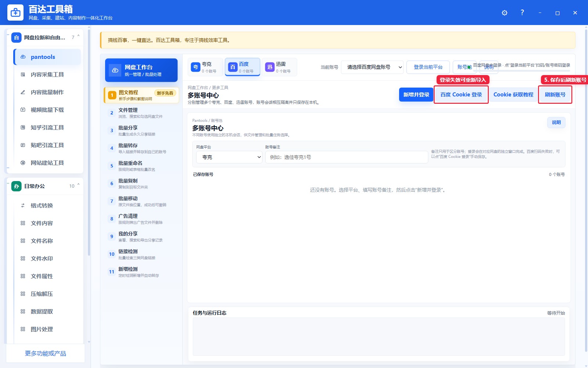This screenshot has height=368, width=588.
Task: Switch to the 百度 platform tab
Action: pos(243,67)
